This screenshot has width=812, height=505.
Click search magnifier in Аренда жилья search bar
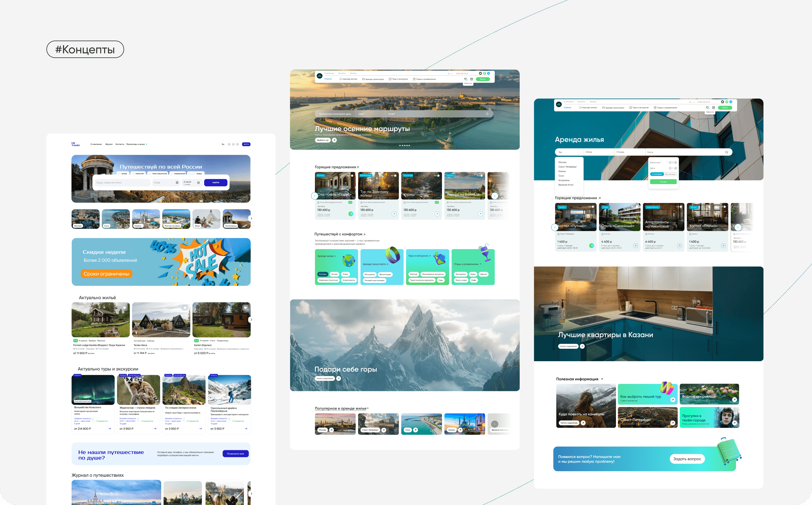(726, 152)
